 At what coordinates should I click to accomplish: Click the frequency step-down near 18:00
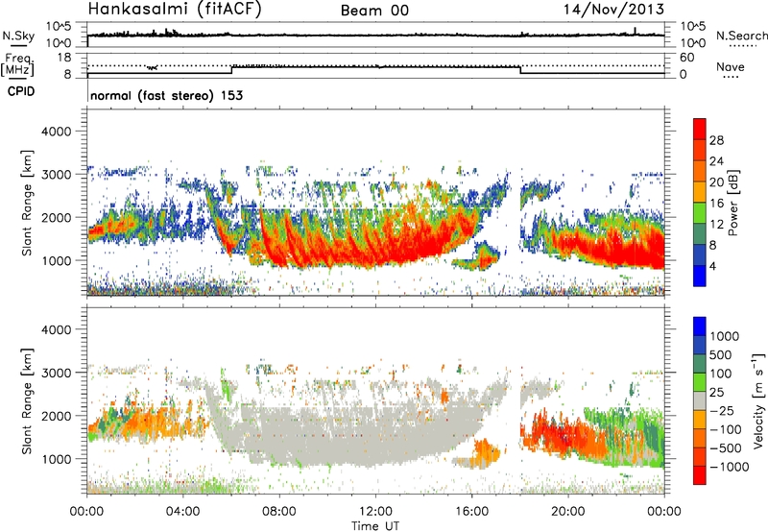[x=520, y=69]
